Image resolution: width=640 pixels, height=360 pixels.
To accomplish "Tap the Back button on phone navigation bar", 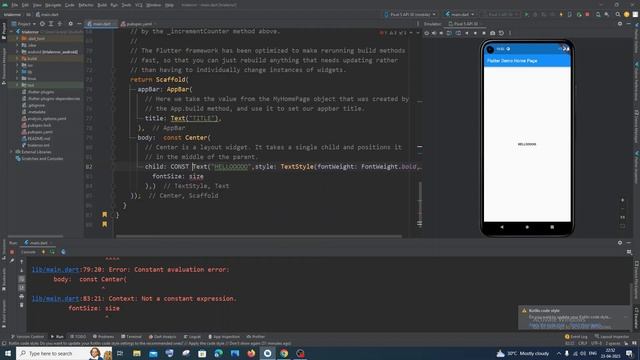I will tap(502, 227).
